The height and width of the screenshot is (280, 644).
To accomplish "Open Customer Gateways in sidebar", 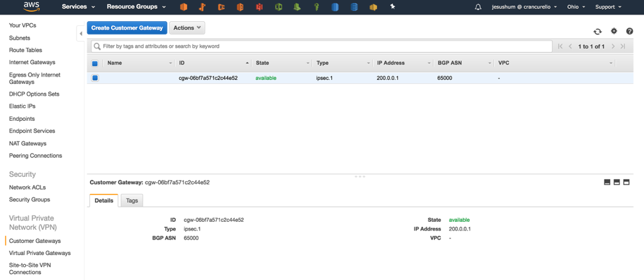I will [x=35, y=241].
